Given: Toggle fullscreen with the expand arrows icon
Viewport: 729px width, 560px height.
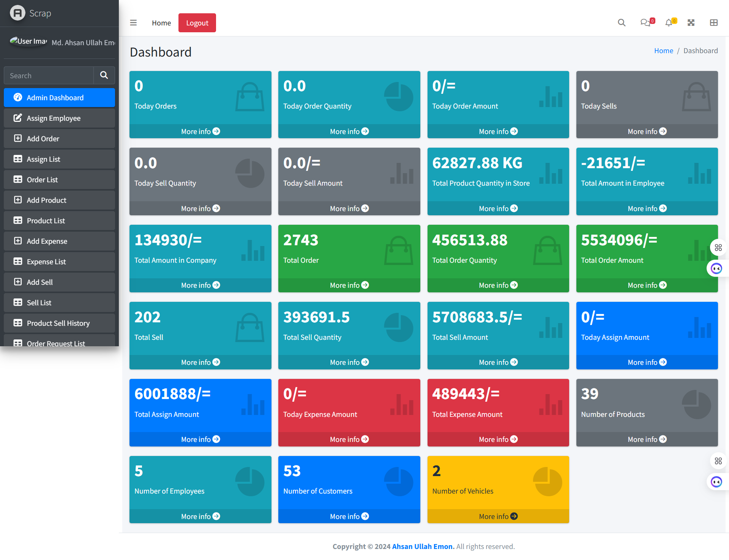Looking at the screenshot, I should tap(691, 23).
